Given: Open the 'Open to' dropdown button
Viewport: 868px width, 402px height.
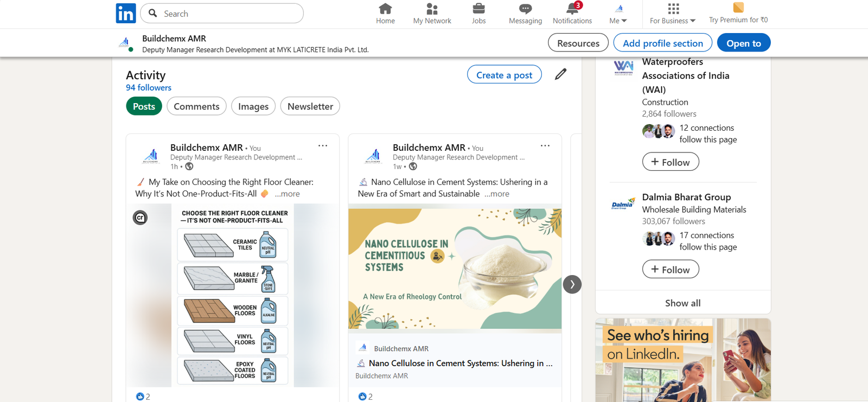Looking at the screenshot, I should click(744, 43).
